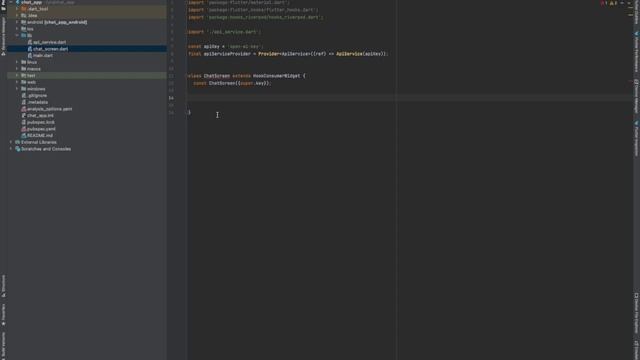This screenshot has width=640, height=360.
Task: Select the linux folder row
Action: click(87, 62)
